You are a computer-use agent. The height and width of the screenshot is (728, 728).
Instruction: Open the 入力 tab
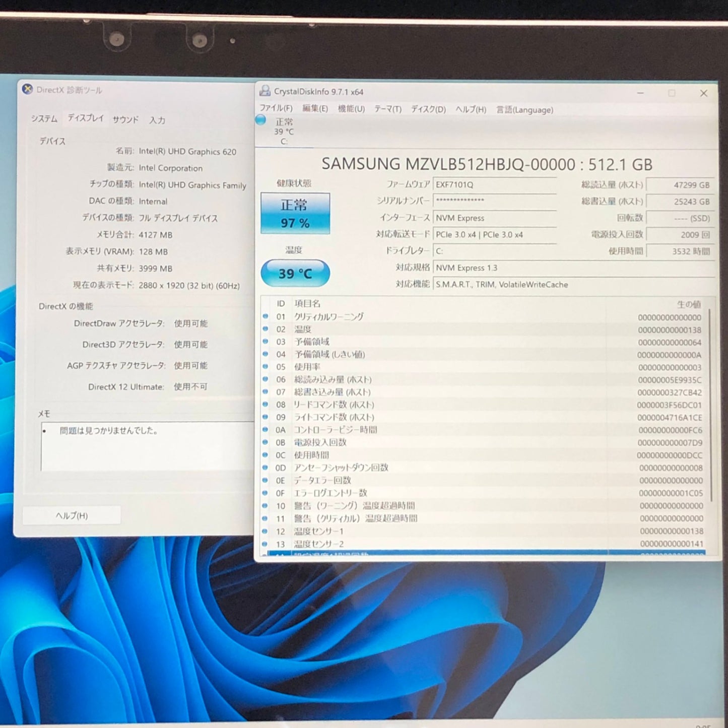pos(157,120)
